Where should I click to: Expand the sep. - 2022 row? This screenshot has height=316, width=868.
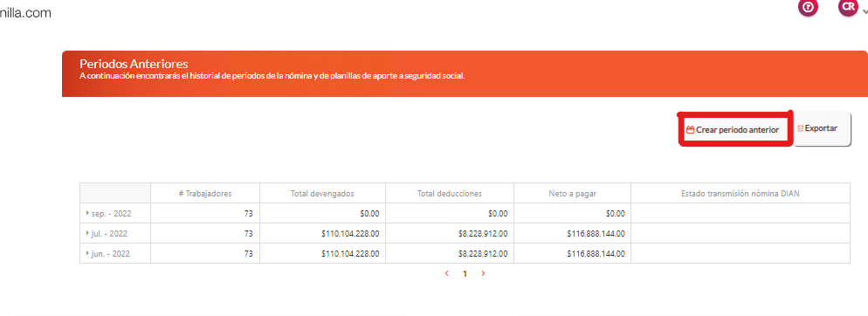[87, 213]
